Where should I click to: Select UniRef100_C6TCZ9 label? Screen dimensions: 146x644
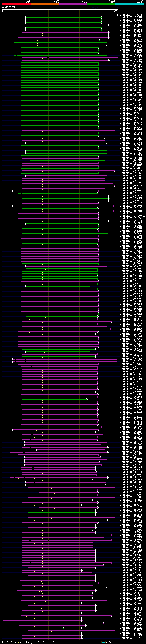click(x=131, y=603)
